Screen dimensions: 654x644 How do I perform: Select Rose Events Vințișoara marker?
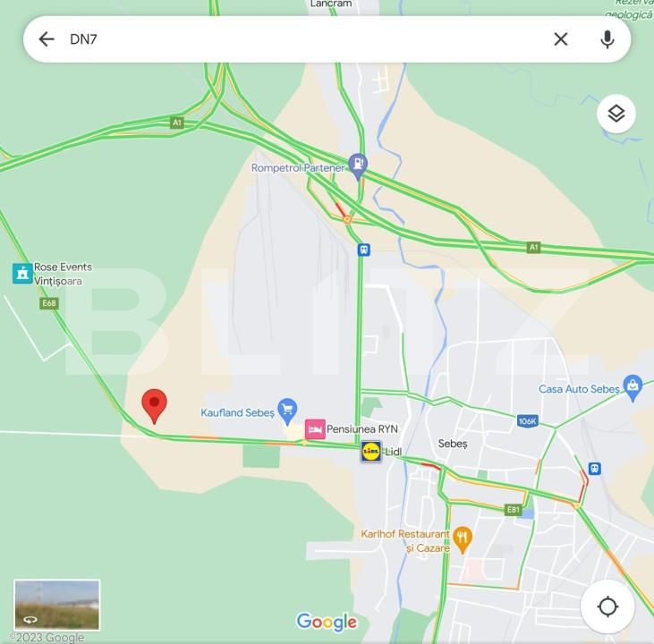point(22,274)
